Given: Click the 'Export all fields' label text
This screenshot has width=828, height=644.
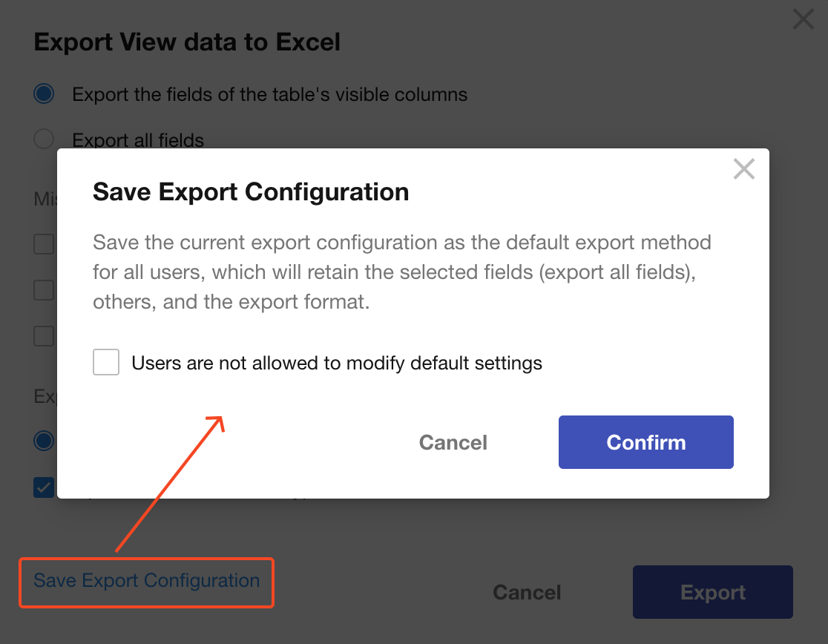Looking at the screenshot, I should pos(138,139).
